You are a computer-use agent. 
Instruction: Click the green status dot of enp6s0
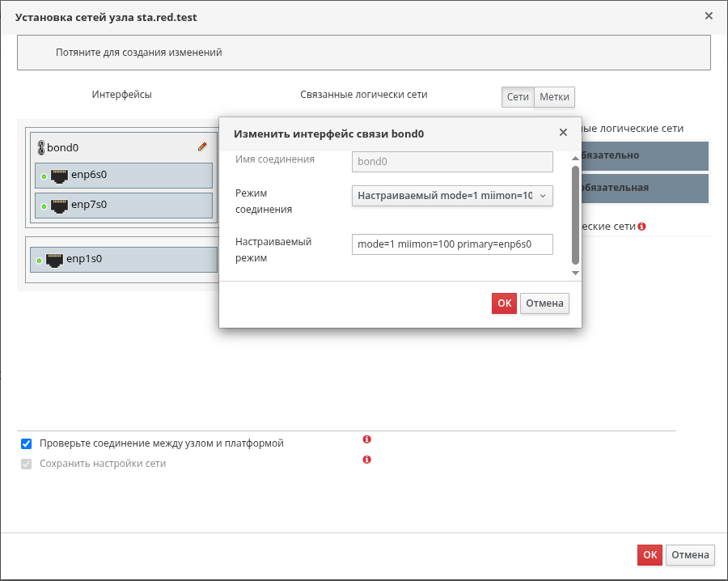pos(44,176)
